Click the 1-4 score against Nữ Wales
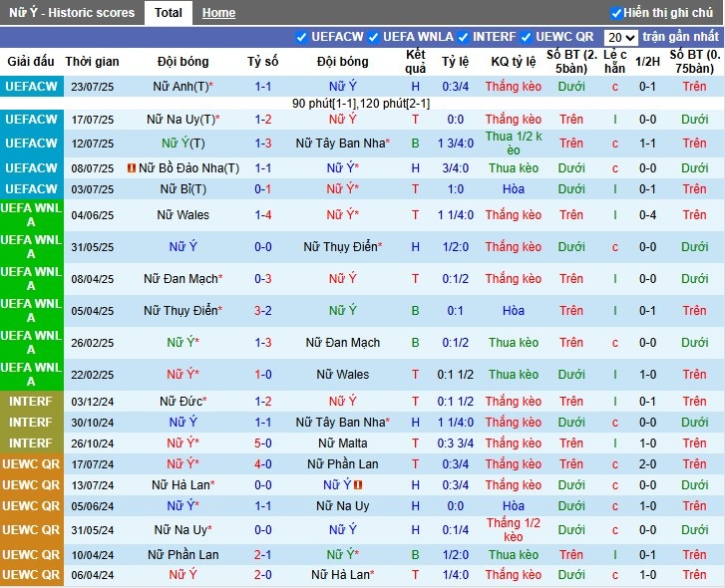The image size is (725, 588). (263, 214)
